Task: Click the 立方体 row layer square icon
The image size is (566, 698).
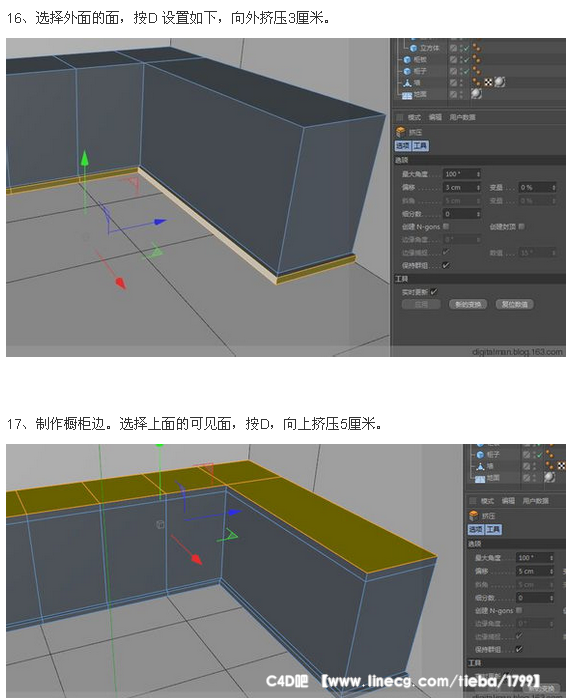Action: (453, 48)
